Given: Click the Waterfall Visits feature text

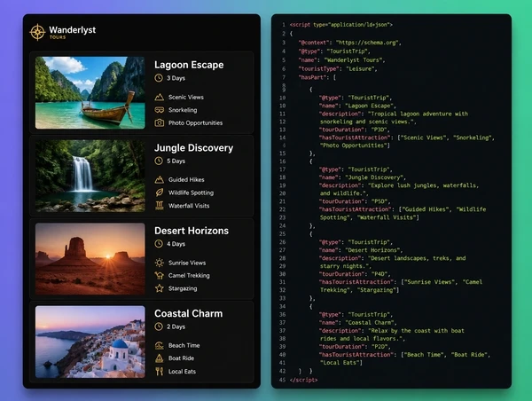Looking at the screenshot, I should [189, 206].
